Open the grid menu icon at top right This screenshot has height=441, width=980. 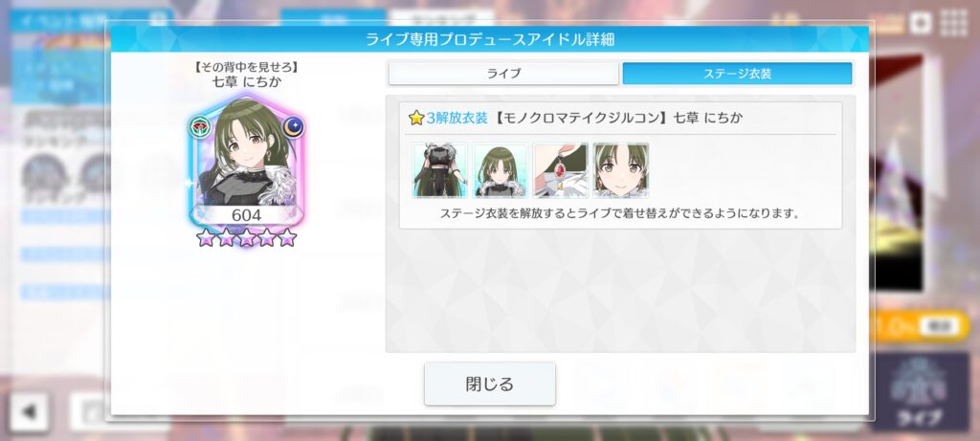click(954, 24)
